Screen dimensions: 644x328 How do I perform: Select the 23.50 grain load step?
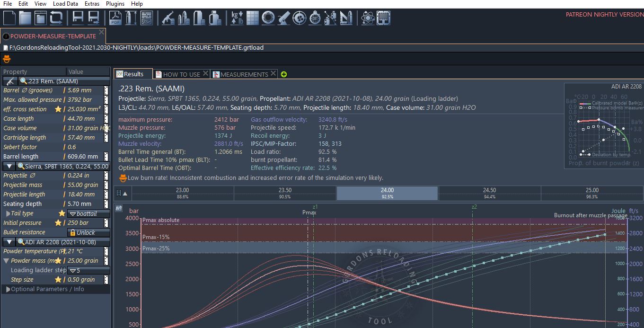285,193
